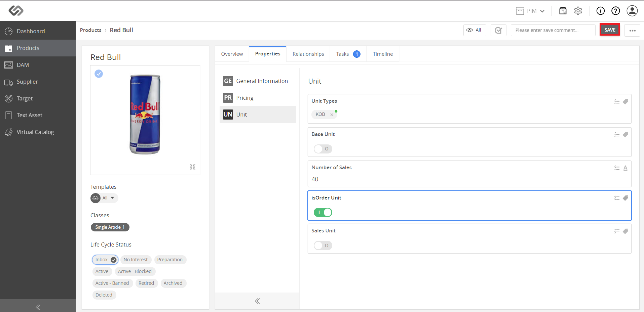Viewport: 644px width, 312px height.
Task: Open list icon for Unit Types
Action: tap(617, 101)
